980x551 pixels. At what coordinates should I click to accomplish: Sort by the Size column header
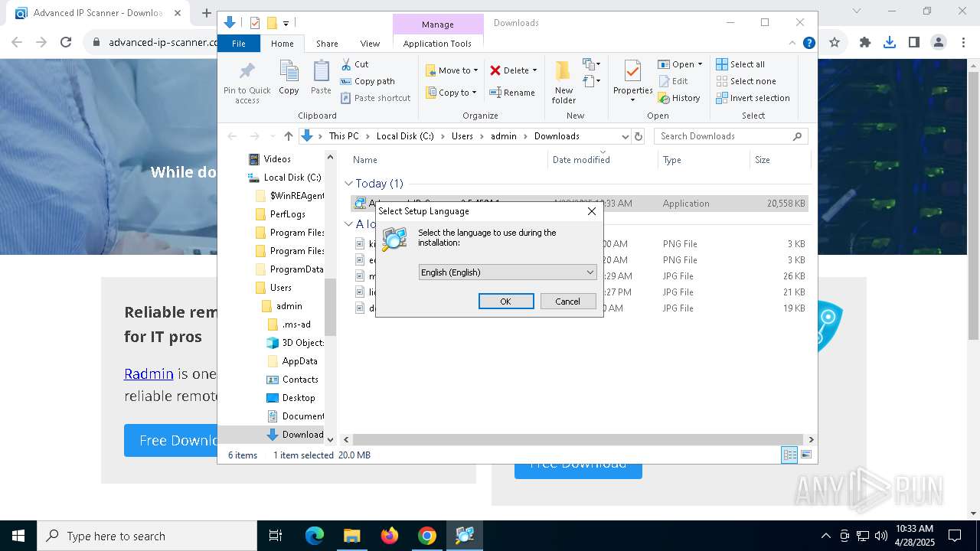pos(779,160)
